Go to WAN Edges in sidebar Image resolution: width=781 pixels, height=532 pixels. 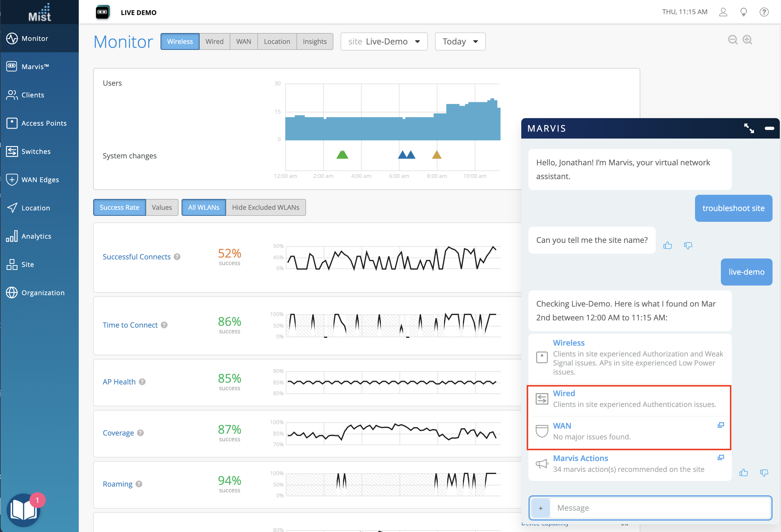pyautogui.click(x=40, y=179)
